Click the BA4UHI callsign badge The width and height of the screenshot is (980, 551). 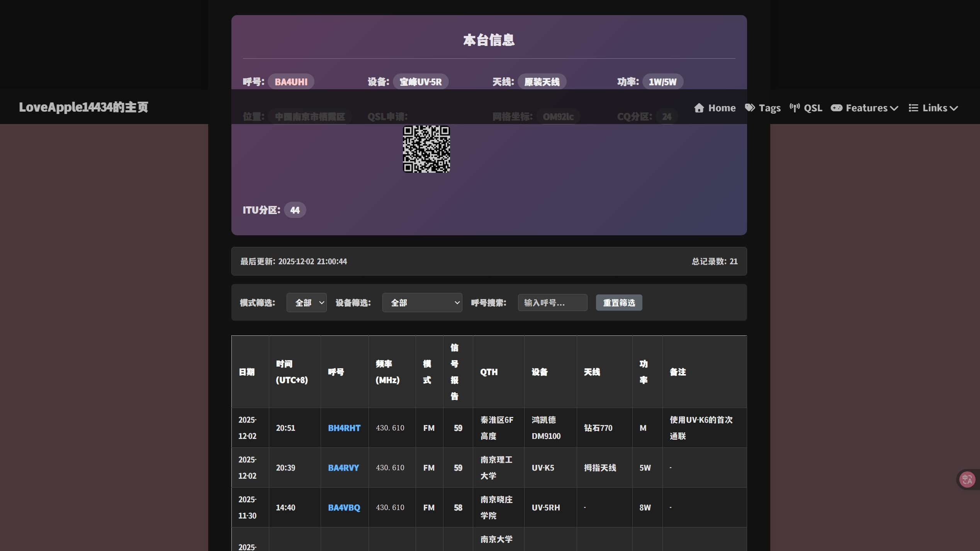tap(291, 82)
